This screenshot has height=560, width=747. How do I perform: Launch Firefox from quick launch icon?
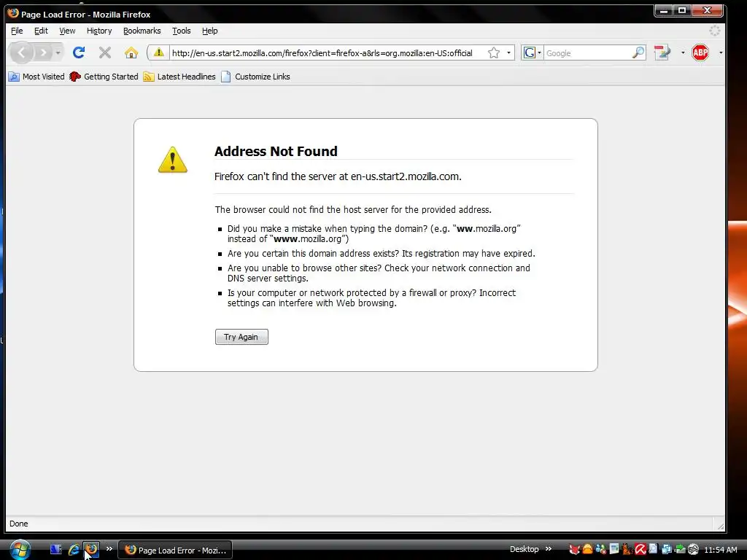pos(91,550)
